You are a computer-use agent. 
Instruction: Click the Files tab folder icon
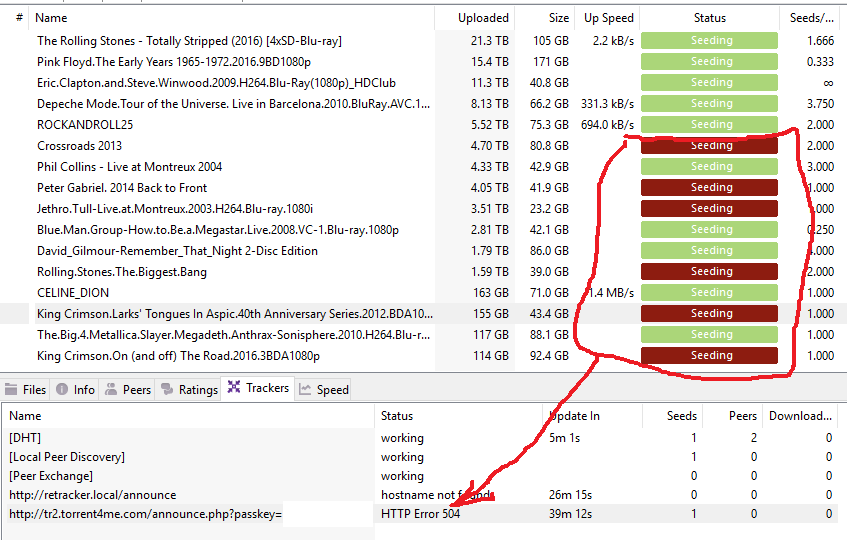point(11,389)
